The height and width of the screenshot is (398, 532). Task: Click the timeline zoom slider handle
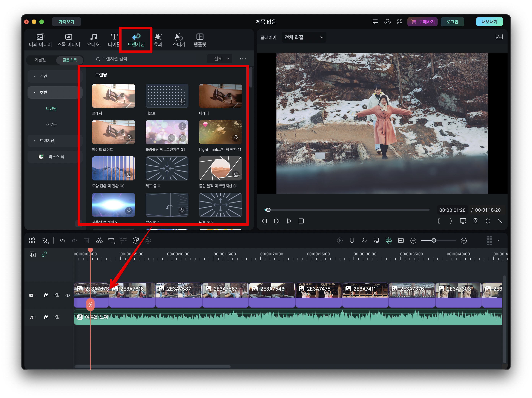coord(434,240)
